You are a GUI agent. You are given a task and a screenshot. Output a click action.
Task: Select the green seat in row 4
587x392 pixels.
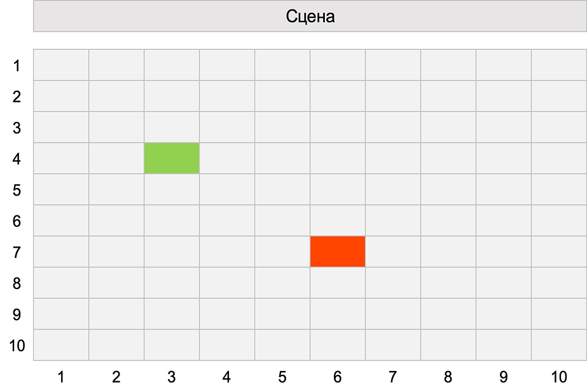tap(172, 158)
